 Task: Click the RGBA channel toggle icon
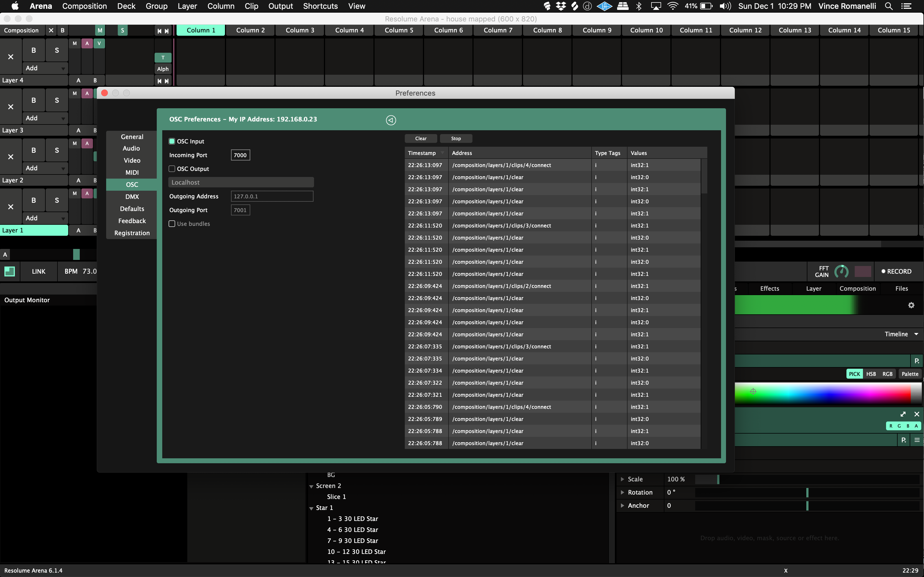tap(903, 426)
